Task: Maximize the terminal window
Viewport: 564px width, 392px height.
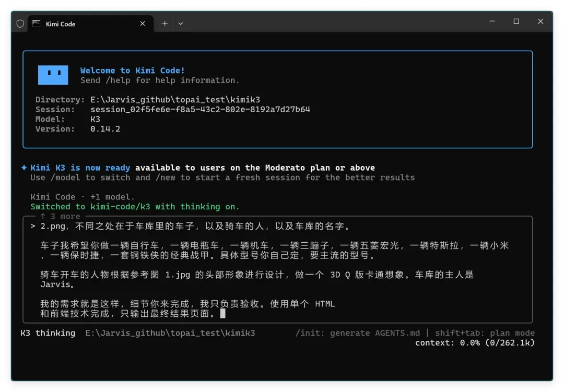Action: [516, 21]
